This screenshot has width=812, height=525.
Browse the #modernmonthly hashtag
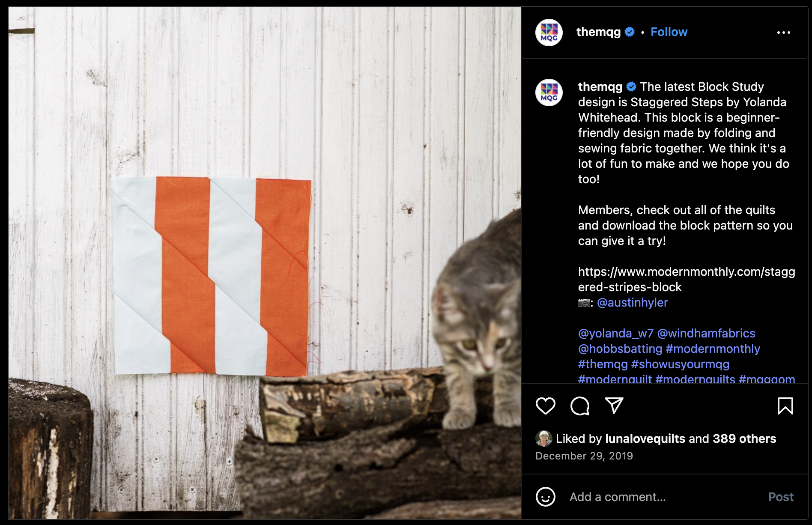[x=713, y=349]
